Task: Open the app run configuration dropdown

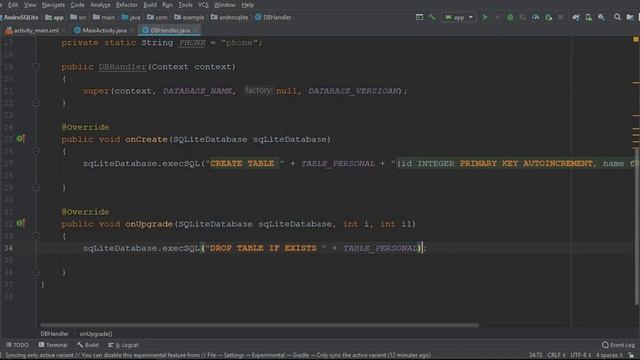Action: coord(459,17)
